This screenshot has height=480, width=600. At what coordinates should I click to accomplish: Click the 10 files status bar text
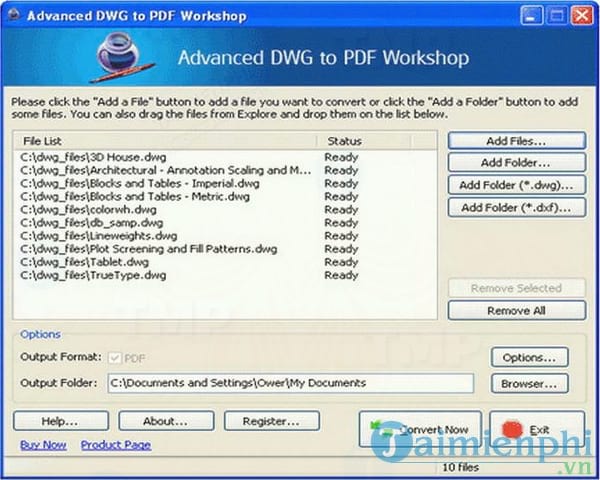[x=460, y=467]
